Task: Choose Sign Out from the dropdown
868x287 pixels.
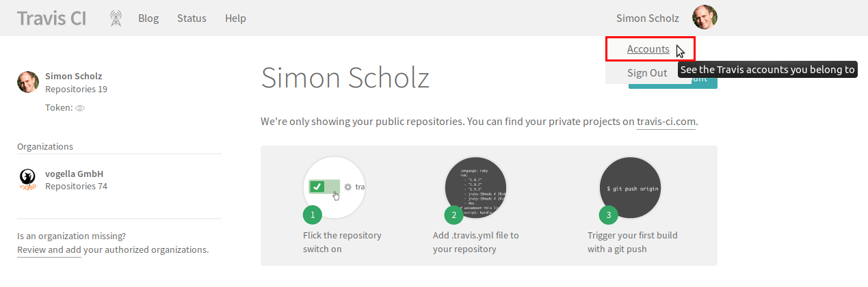Action: (647, 73)
